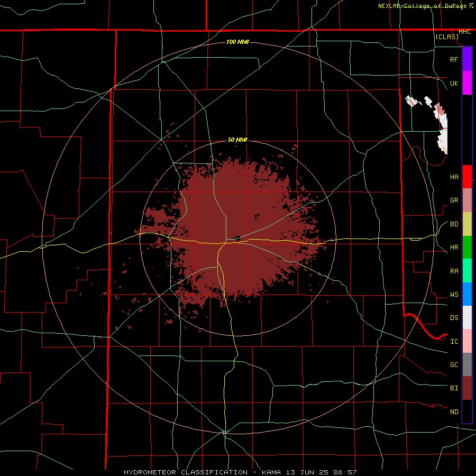Click the 'WS' legend label

coord(454,295)
